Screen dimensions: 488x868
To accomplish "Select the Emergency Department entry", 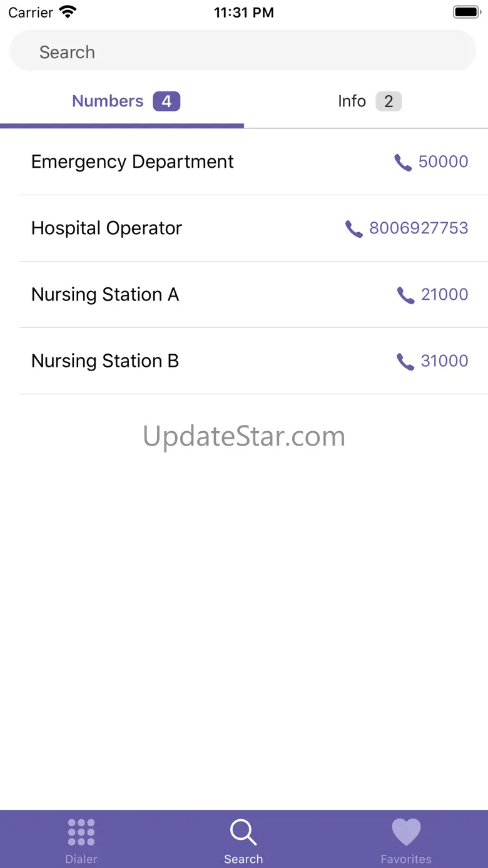I will (132, 161).
